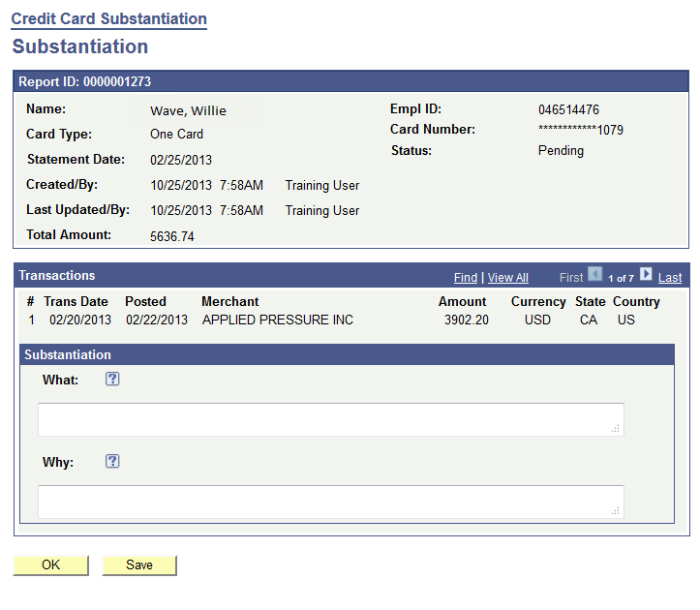The image size is (700, 610).
Task: Show the next transaction row arrow
Action: 646,276
